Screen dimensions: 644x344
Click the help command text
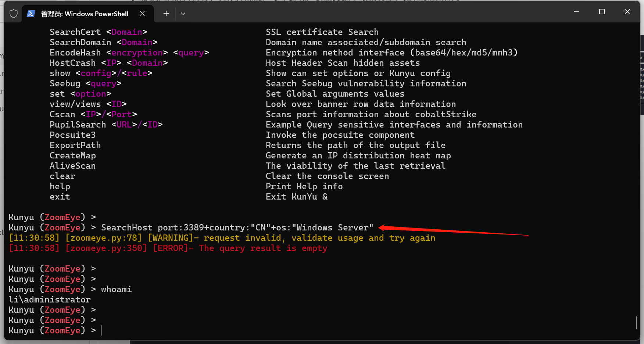pyautogui.click(x=60, y=186)
